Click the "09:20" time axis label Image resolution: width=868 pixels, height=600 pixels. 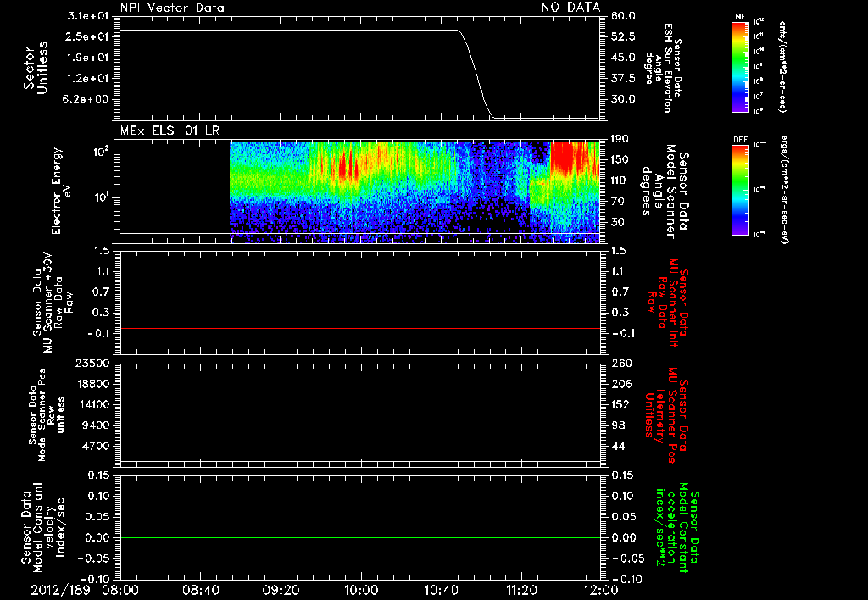pyautogui.click(x=281, y=590)
